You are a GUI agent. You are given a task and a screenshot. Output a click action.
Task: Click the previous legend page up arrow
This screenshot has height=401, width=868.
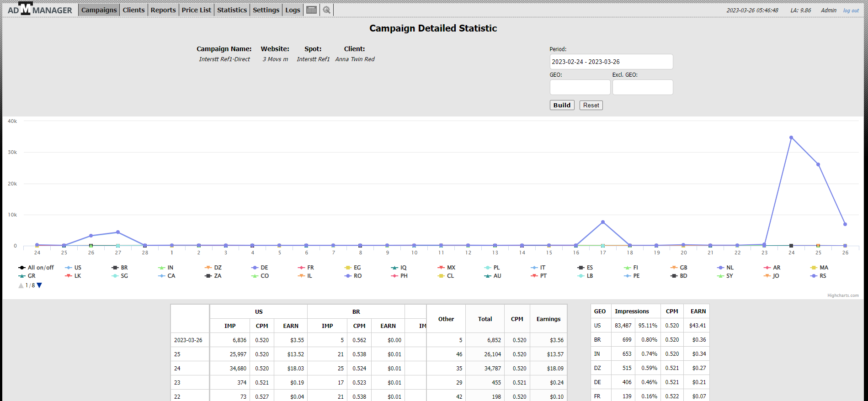pyautogui.click(x=21, y=285)
